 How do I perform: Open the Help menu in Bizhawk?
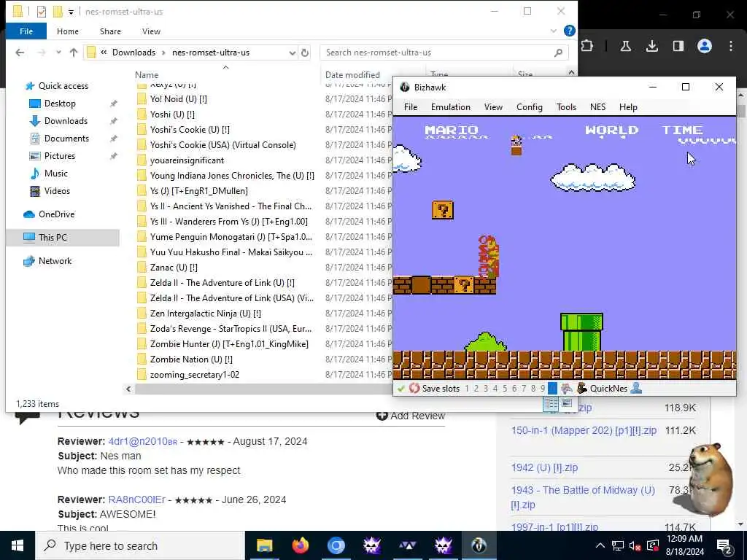point(628,107)
